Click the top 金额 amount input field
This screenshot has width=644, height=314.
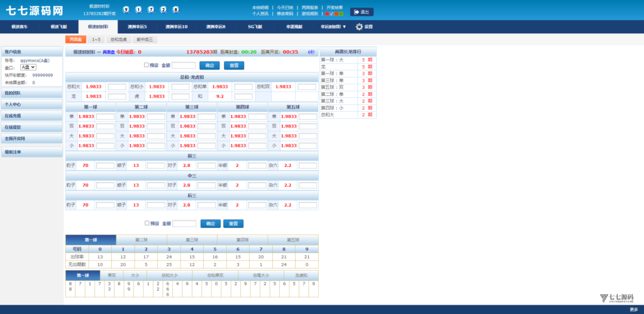point(184,65)
